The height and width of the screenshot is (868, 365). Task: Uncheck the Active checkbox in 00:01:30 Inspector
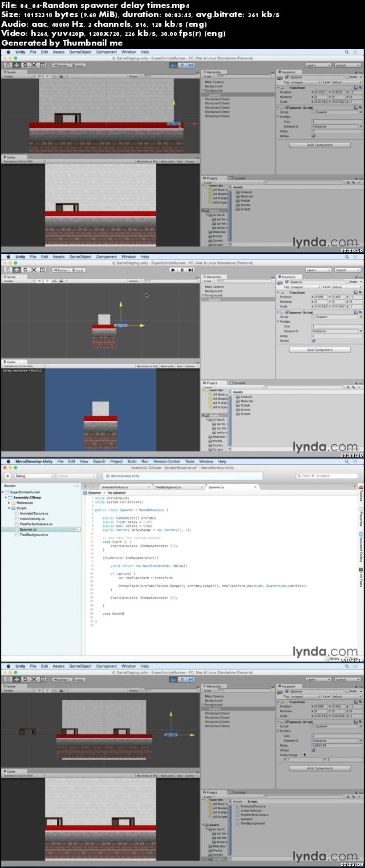(x=313, y=341)
